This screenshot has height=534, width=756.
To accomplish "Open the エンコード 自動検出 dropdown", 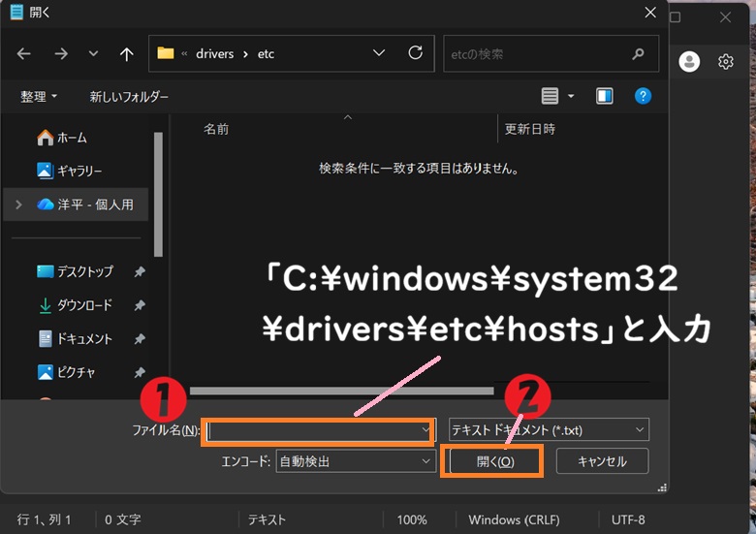I will pyautogui.click(x=356, y=461).
